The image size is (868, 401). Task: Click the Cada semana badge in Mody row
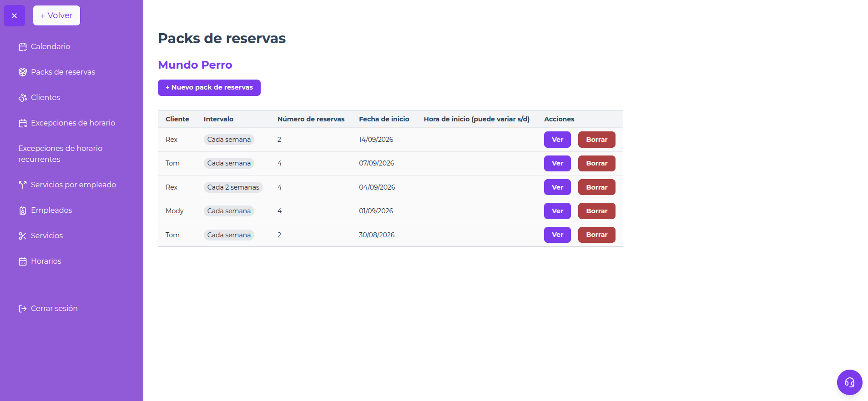[x=229, y=211]
